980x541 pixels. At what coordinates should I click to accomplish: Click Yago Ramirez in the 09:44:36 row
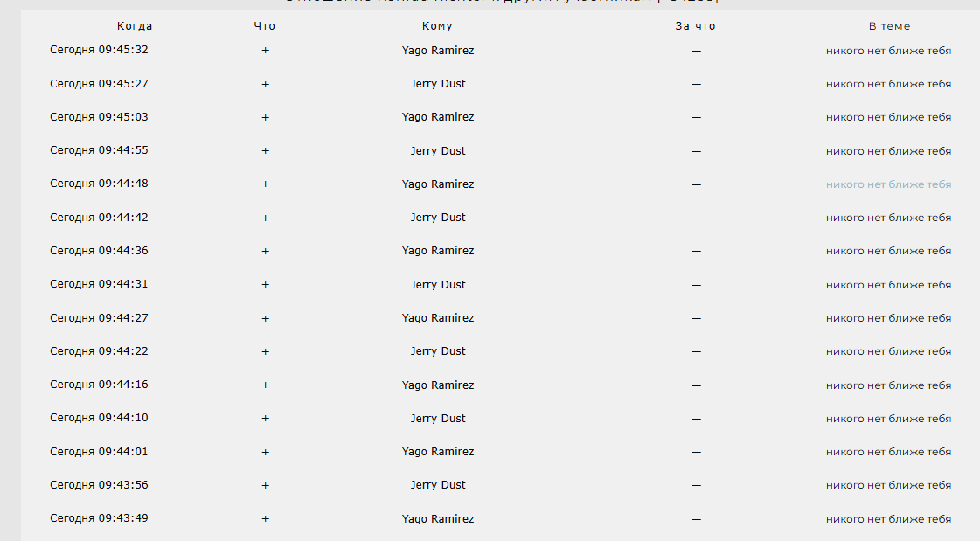tap(437, 251)
